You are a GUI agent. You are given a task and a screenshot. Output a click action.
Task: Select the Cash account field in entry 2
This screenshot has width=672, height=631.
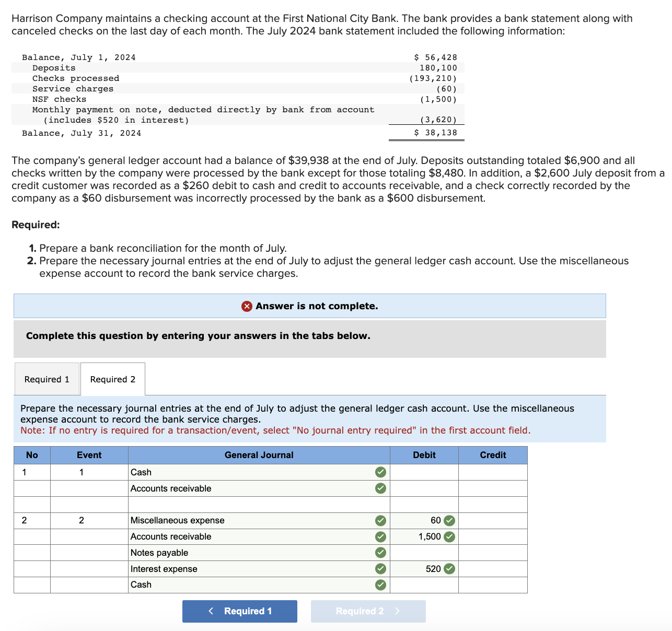[259, 585]
